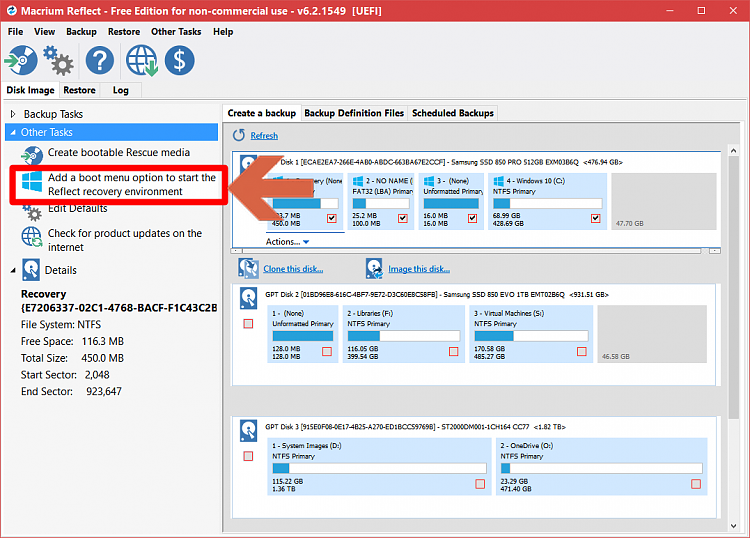Open the Backup menu
The width and height of the screenshot is (750, 538).
[x=81, y=32]
